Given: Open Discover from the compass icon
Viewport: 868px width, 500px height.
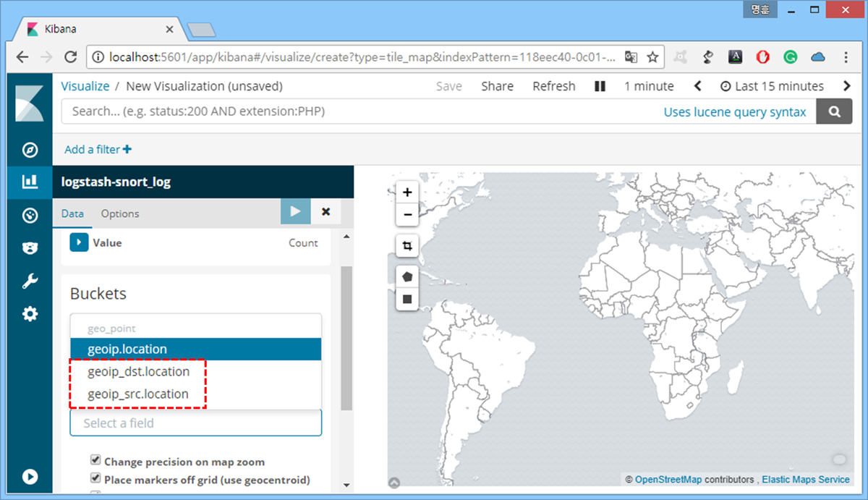Looking at the screenshot, I should pyautogui.click(x=30, y=150).
